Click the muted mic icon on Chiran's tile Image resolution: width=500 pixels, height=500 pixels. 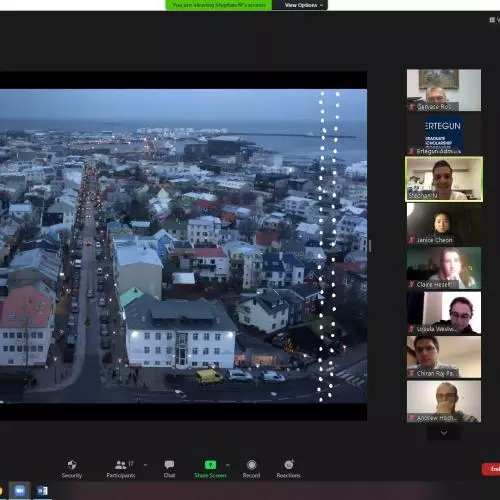[412, 373]
